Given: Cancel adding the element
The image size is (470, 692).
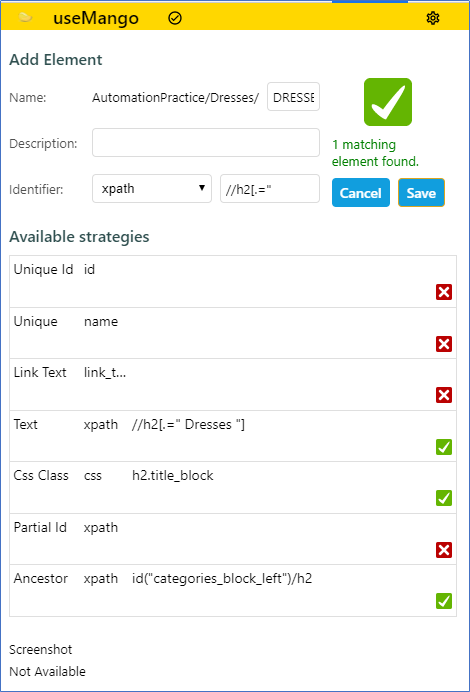Looking at the screenshot, I should [361, 192].
